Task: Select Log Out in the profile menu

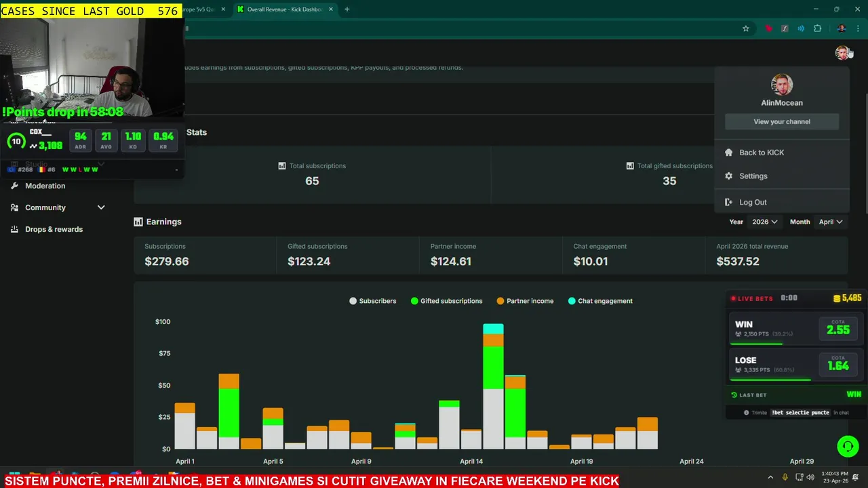Action: point(782,202)
